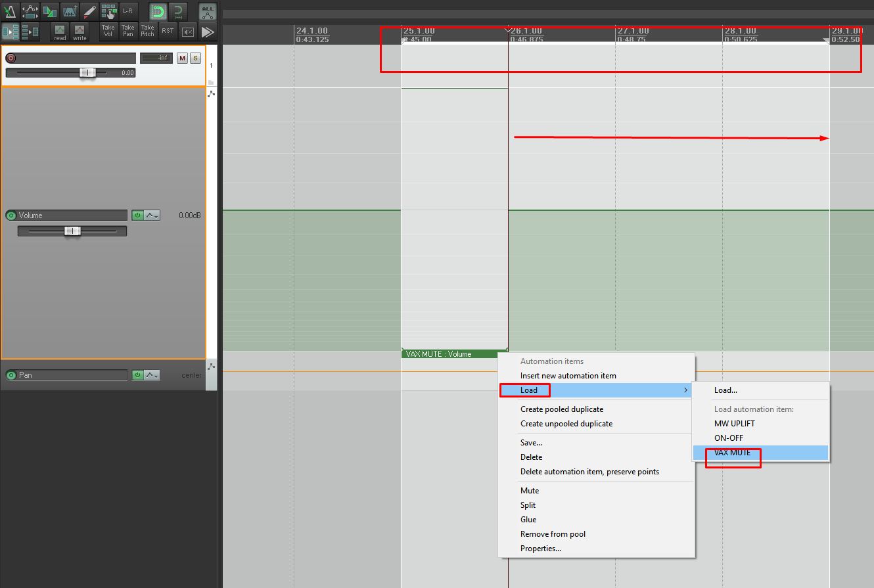
Task: Bypass the Pan envelope with power button
Action: click(x=138, y=375)
